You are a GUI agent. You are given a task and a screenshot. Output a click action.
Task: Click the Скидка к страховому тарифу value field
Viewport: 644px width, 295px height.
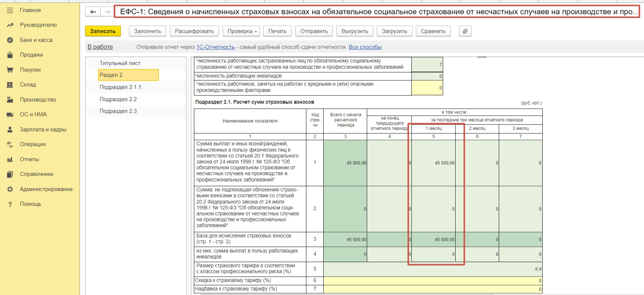(433, 281)
